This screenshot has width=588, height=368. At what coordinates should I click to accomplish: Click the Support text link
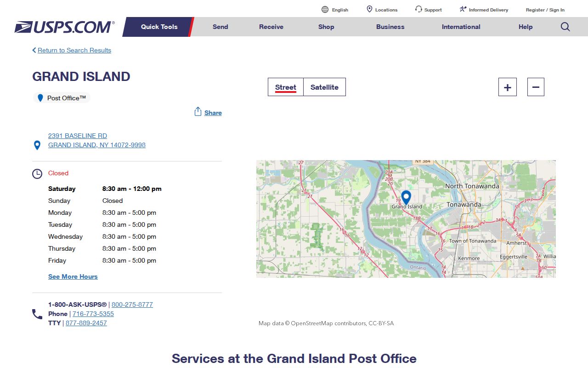433,10
